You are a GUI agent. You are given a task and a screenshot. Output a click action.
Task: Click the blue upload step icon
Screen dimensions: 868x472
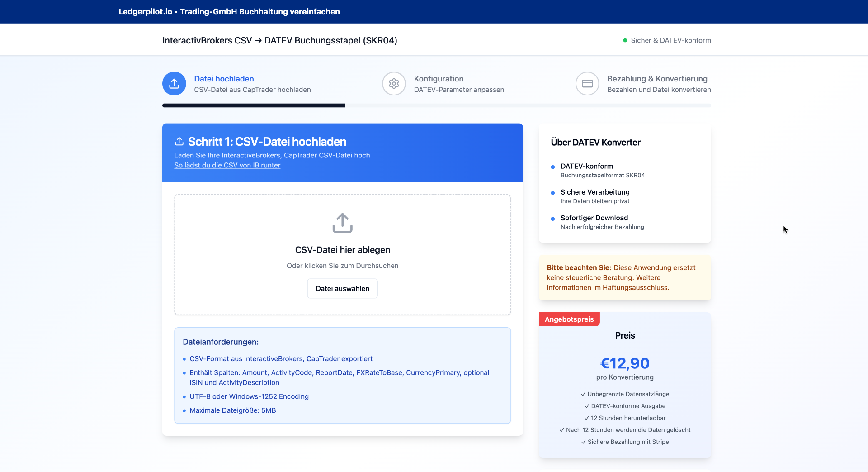pos(174,84)
